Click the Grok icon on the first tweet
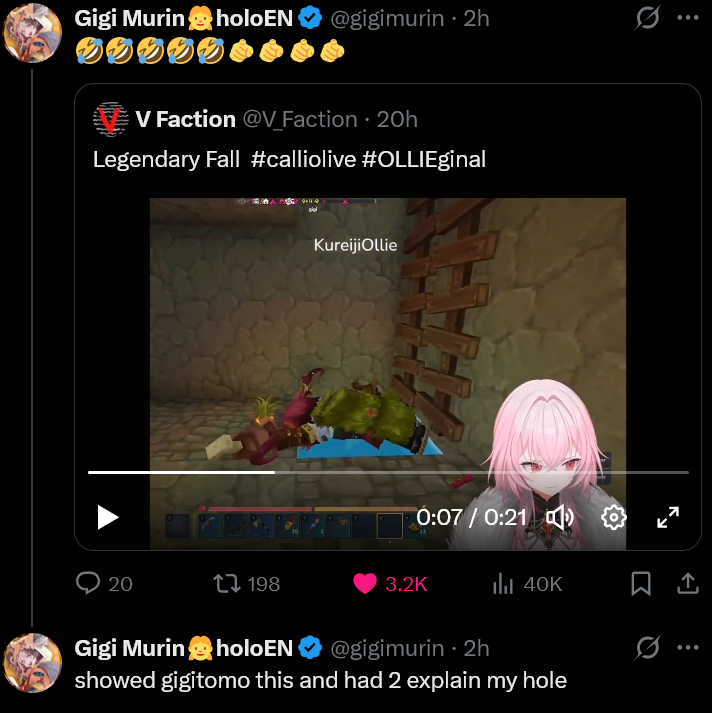The image size is (712, 713). pos(647,18)
